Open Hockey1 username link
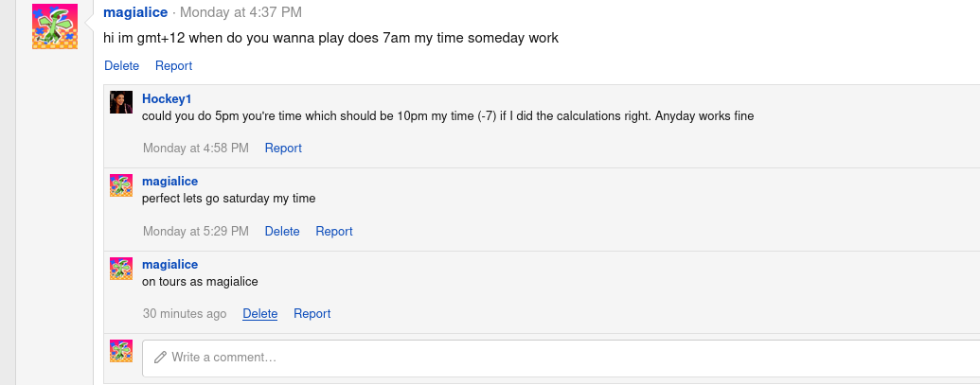The image size is (980, 385). tap(167, 98)
